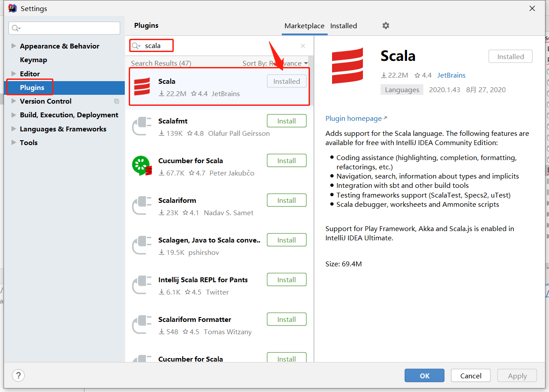
Task: Close the Settings dialog window
Action: pyautogui.click(x=532, y=8)
